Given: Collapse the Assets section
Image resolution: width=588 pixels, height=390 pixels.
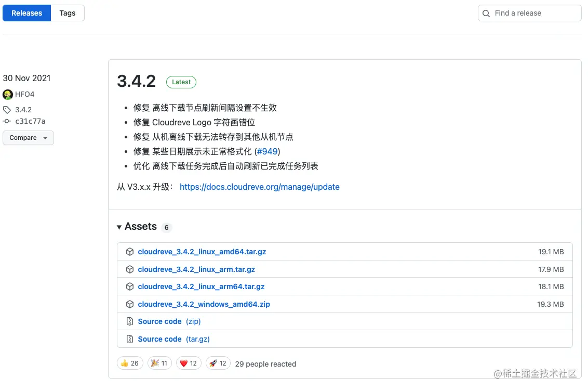Looking at the screenshot, I should [137, 227].
